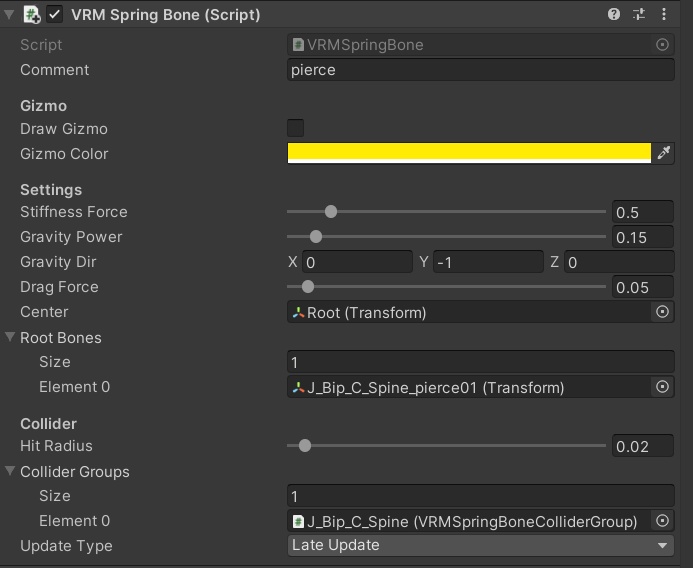Click the Hit Radius slider handle
Image resolution: width=693 pixels, height=568 pixels.
point(305,446)
